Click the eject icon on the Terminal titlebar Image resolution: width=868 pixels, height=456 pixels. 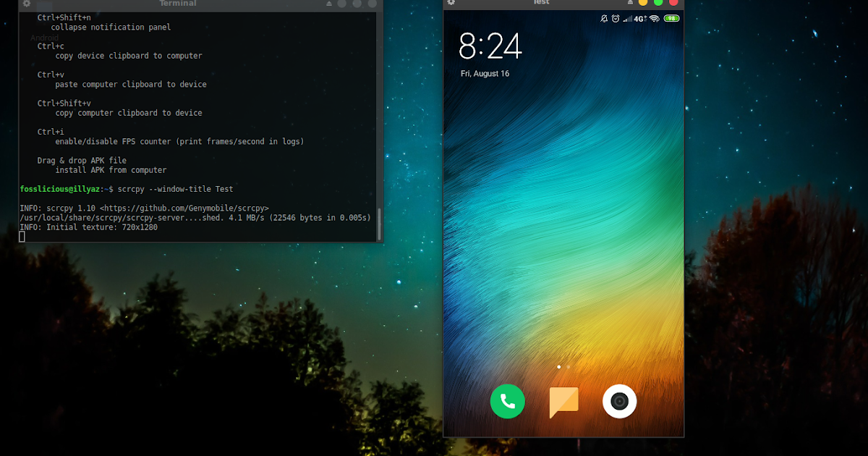pos(329,4)
